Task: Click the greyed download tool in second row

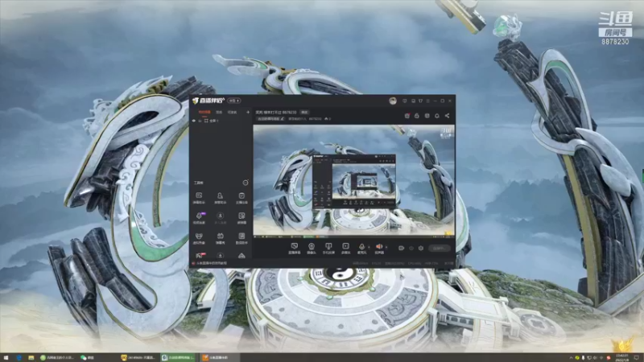Action: point(220,217)
